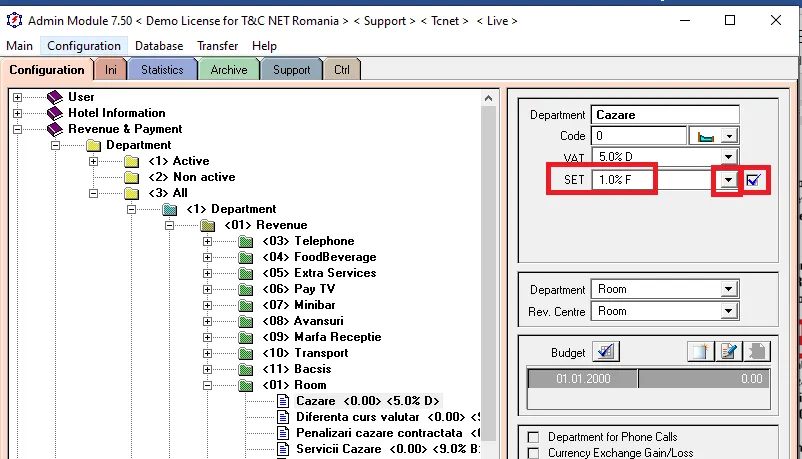The image size is (802, 459).
Task: Click the teal <1> Department folder icon
Action: 169,209
